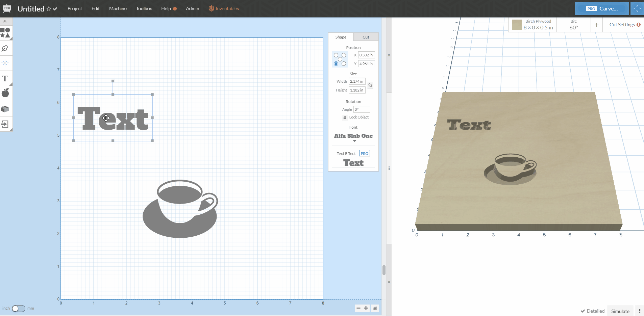Screen dimensions: 644x316
Task: Click the Birch Plywood color swatch
Action: (517, 25)
